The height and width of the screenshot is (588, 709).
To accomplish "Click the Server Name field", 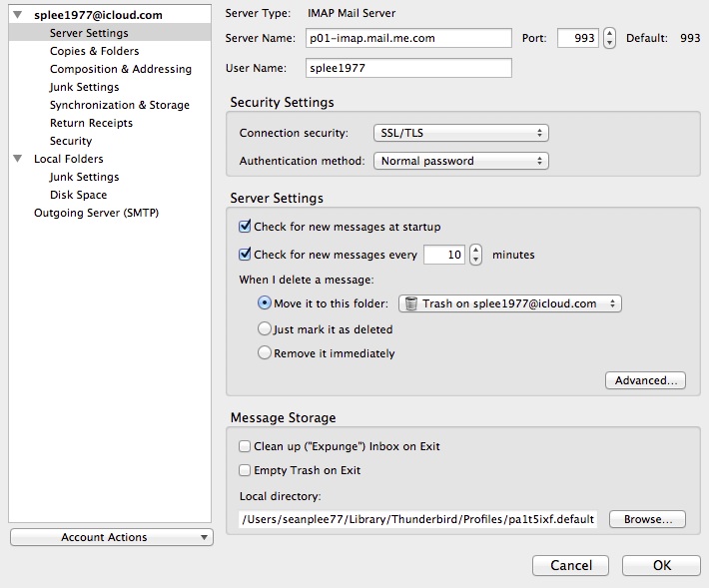I will 408,38.
